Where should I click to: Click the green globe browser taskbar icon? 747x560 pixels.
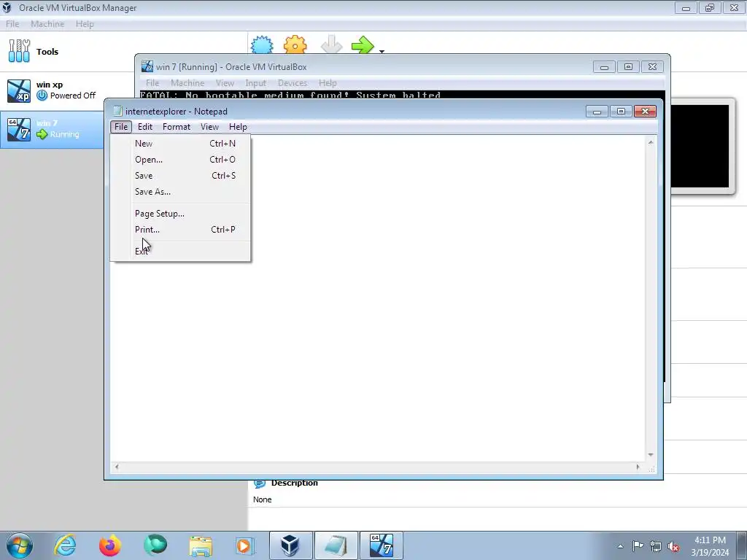155,545
